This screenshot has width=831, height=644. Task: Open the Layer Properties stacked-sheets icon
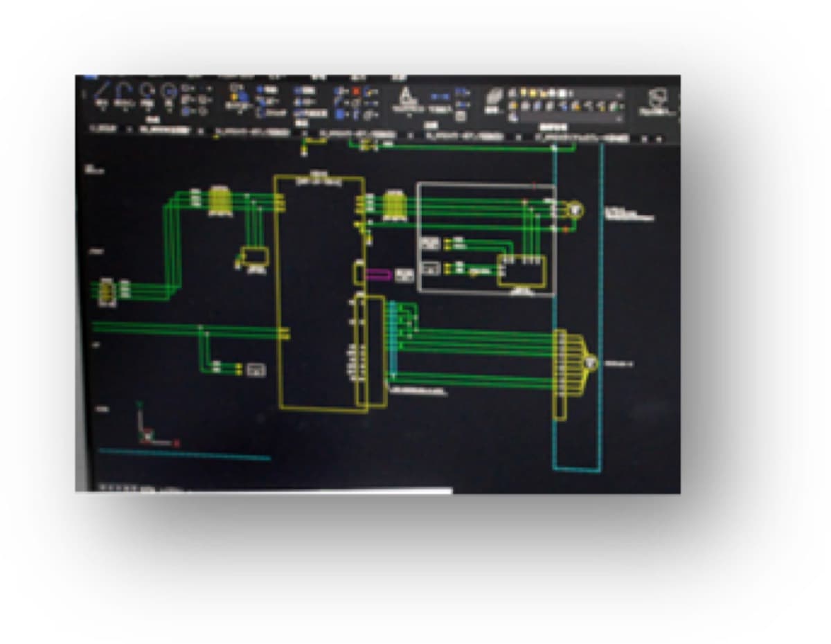coord(494,100)
